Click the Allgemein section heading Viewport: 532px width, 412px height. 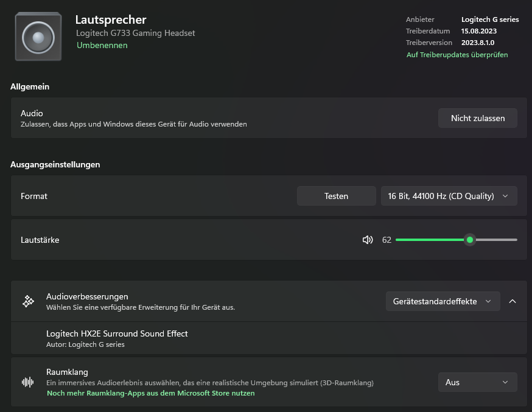(x=30, y=86)
